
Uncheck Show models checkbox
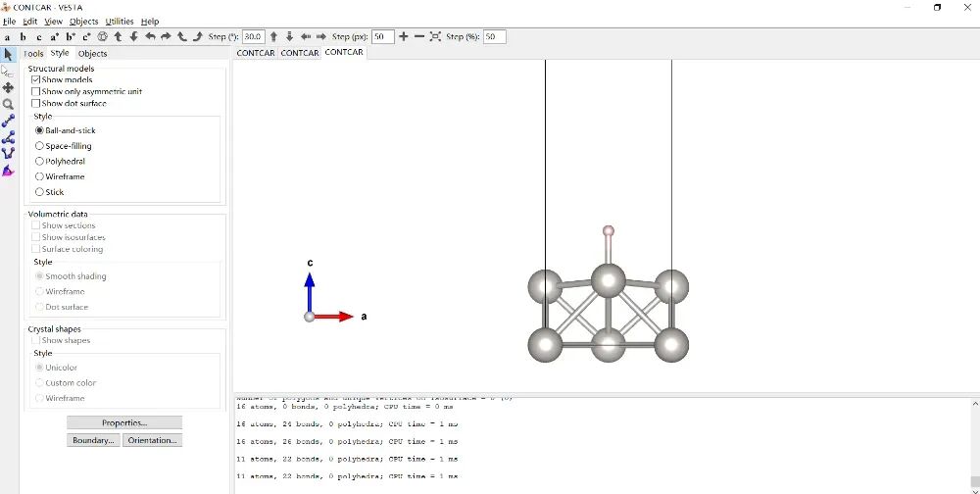[x=36, y=80]
